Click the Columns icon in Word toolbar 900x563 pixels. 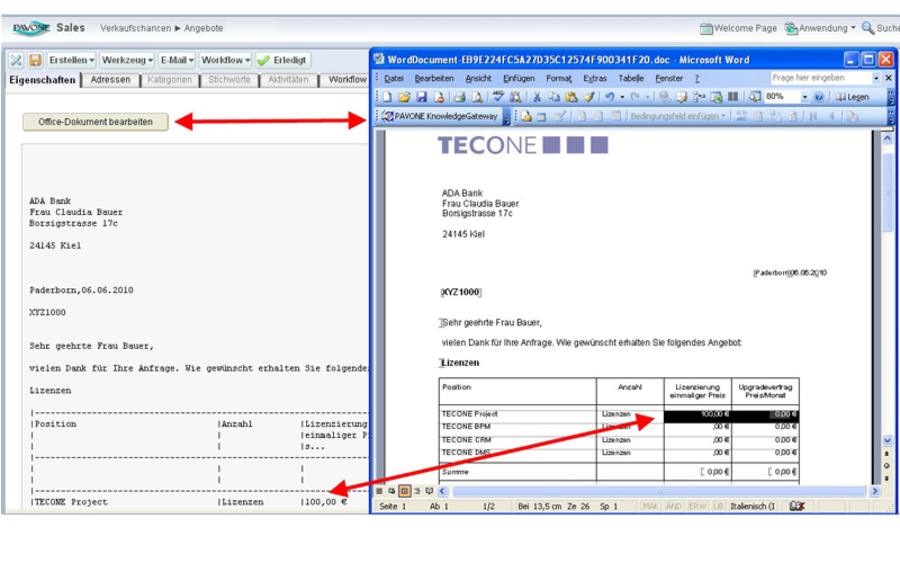tap(732, 97)
